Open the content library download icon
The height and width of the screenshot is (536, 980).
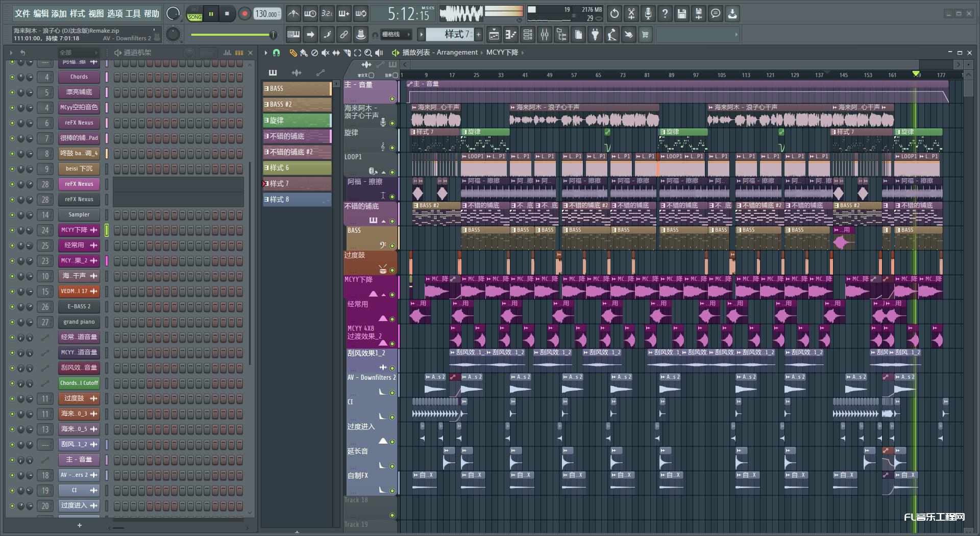pyautogui.click(x=732, y=14)
